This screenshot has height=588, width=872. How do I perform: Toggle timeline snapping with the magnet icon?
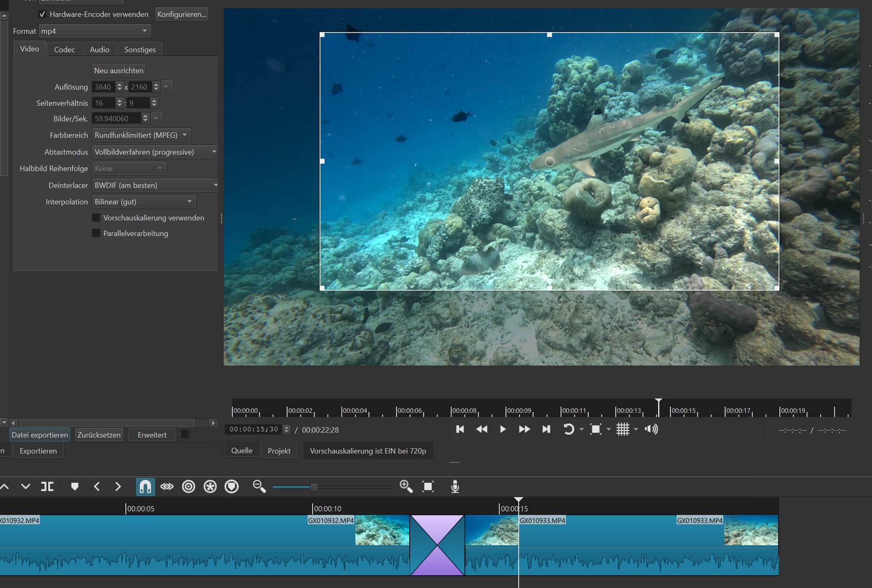[145, 486]
